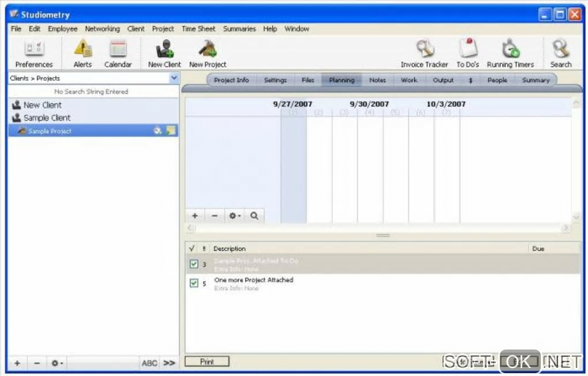Click the 9/27/2007 date header
The height and width of the screenshot is (376, 588).
coord(292,104)
